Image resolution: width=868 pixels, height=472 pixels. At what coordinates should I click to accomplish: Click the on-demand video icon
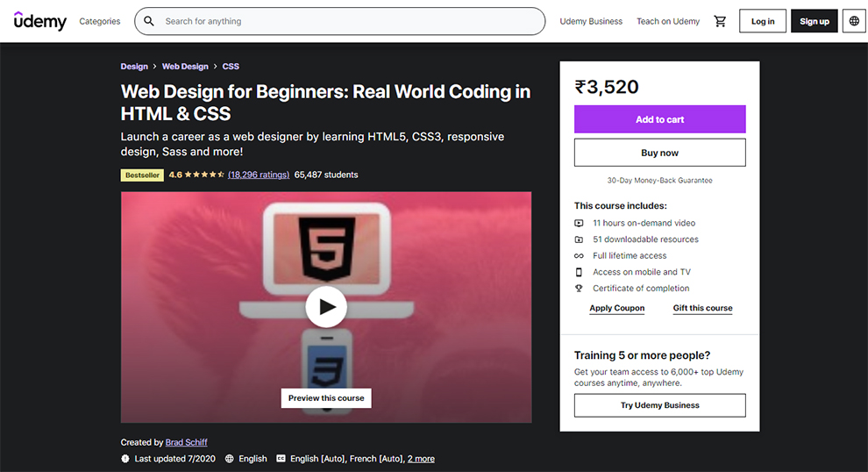579,223
